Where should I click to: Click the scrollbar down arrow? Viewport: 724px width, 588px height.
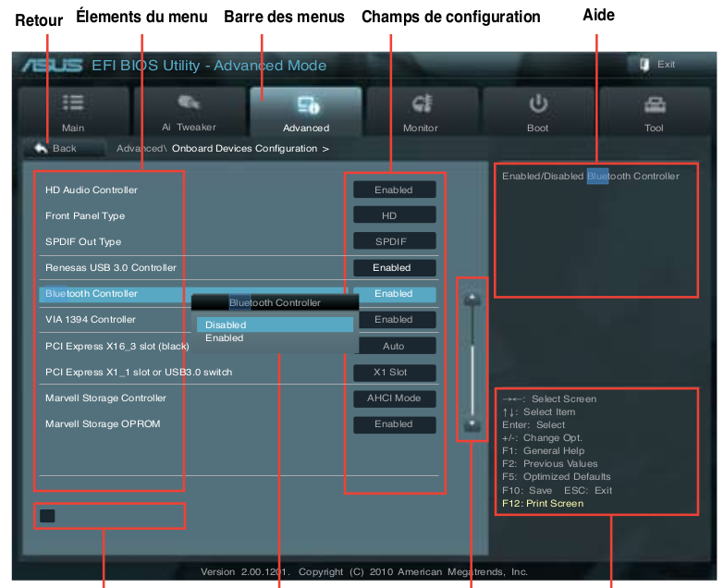pyautogui.click(x=472, y=424)
